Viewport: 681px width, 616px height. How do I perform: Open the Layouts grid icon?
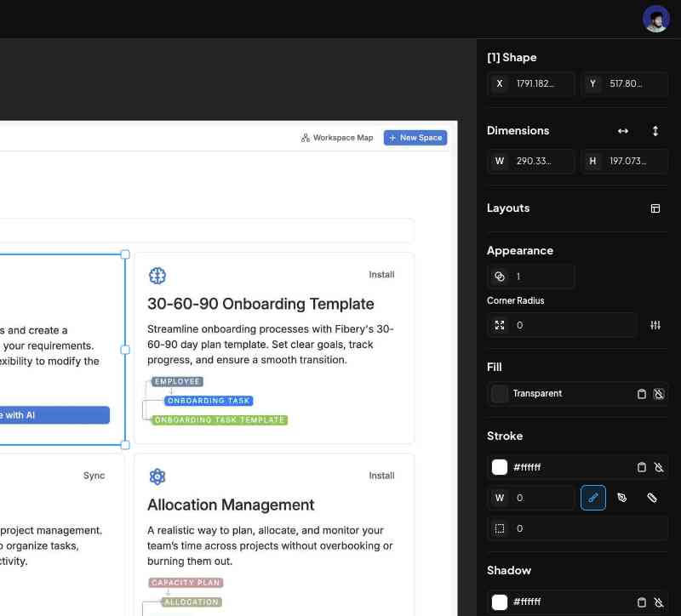[x=655, y=208]
